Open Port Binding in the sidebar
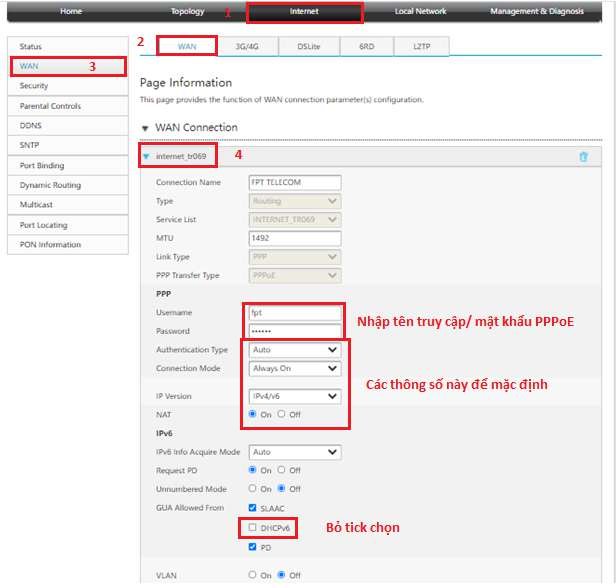 tap(68, 165)
